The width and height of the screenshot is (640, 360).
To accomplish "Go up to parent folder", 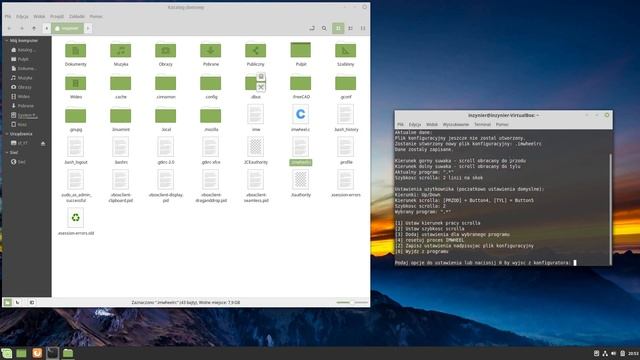I will (34, 28).
